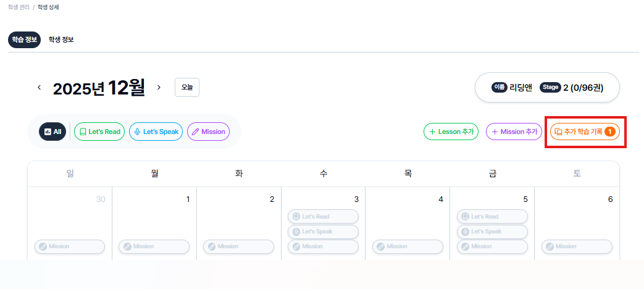Open Let's Speak entry on Friday 5
The height and width of the screenshot is (289, 644).
[x=492, y=232]
